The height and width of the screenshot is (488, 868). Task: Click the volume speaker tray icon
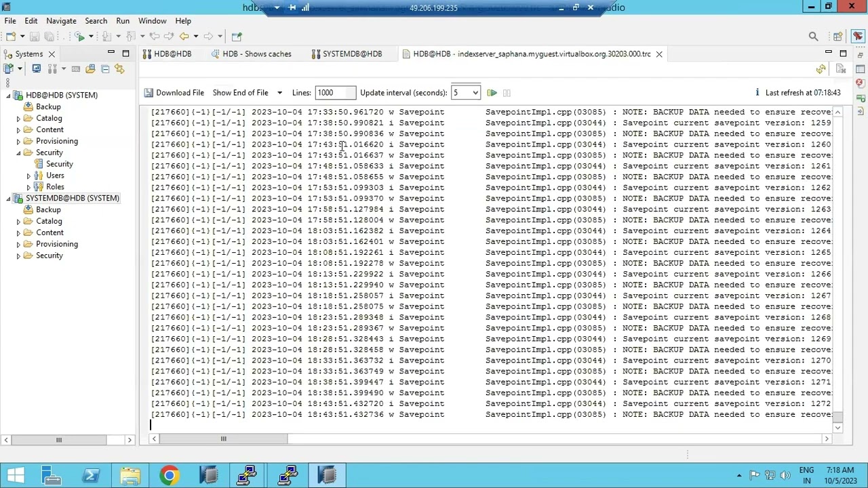click(785, 475)
